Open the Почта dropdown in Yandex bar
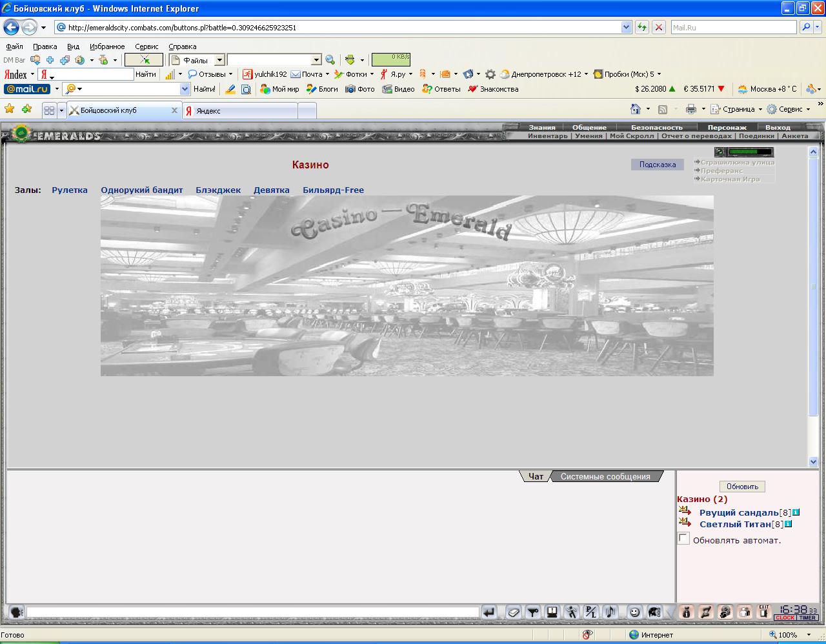Viewport: 826px width, 644px height. click(327, 74)
